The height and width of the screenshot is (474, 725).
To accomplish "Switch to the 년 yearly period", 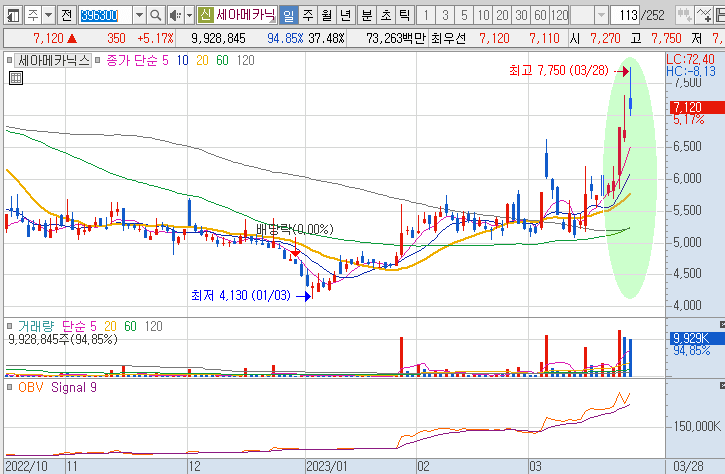I will (x=346, y=16).
